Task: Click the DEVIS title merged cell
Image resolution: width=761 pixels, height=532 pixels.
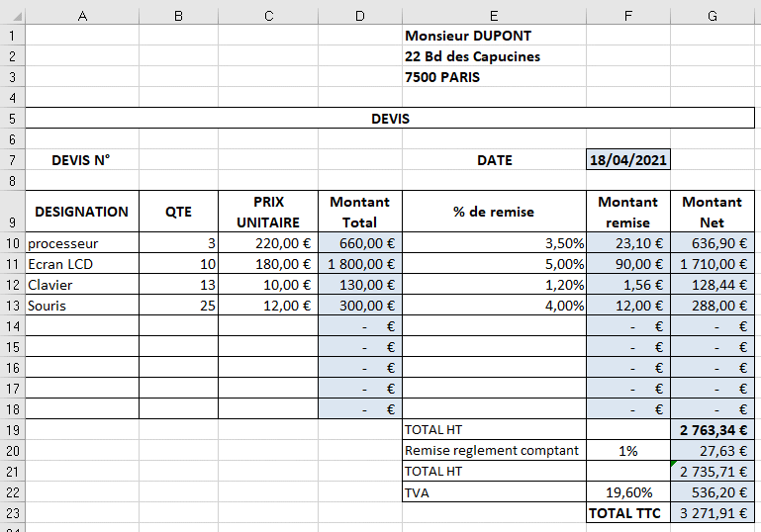Action: pos(390,119)
